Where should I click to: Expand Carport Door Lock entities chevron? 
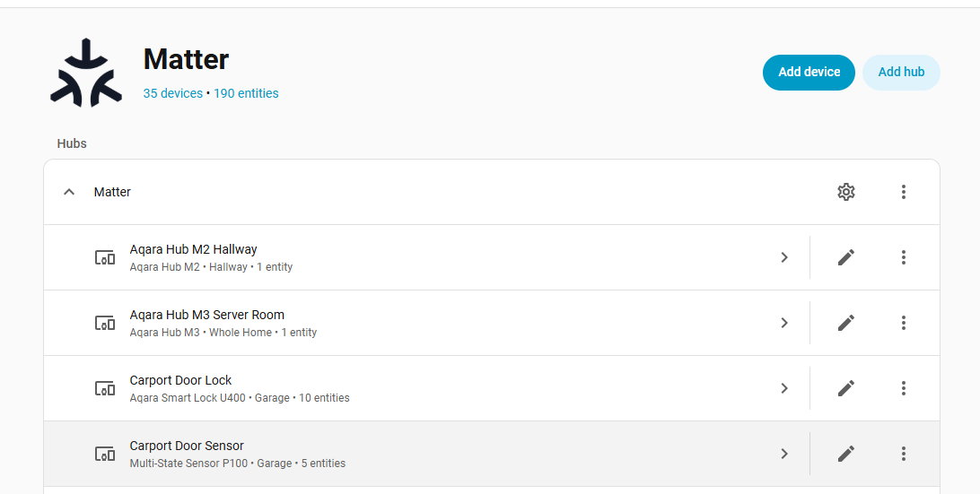coord(783,388)
